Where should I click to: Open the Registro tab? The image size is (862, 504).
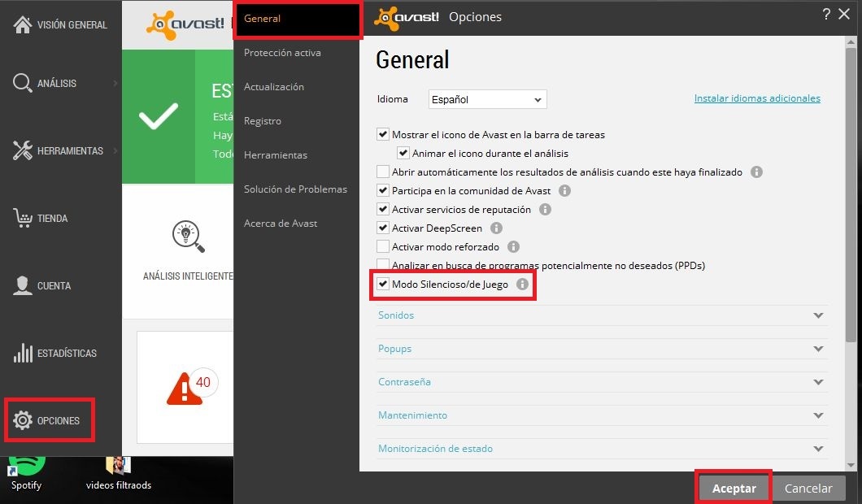click(x=263, y=121)
